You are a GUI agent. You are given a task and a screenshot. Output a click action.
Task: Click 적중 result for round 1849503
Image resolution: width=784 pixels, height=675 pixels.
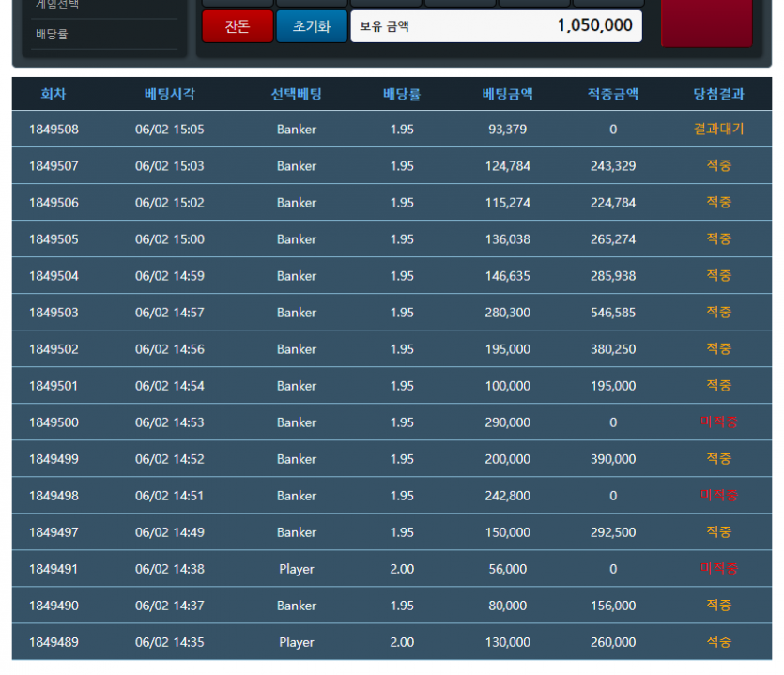coord(718,312)
